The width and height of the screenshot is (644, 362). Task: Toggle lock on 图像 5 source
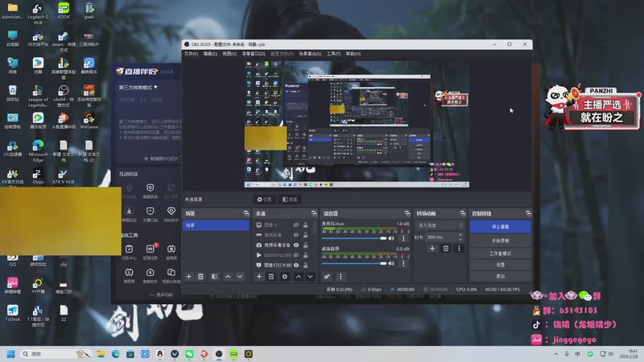click(306, 225)
